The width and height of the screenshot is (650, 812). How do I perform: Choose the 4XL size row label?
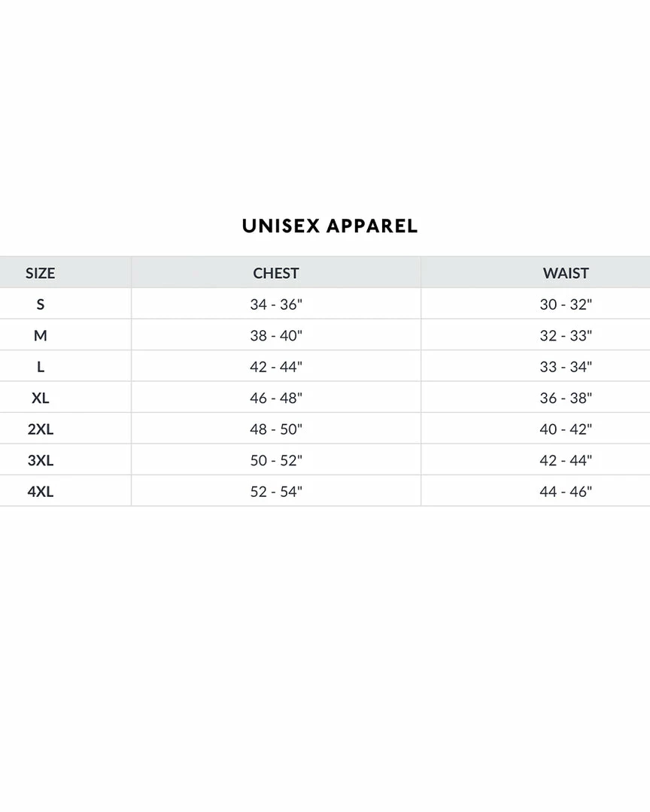[x=41, y=492]
